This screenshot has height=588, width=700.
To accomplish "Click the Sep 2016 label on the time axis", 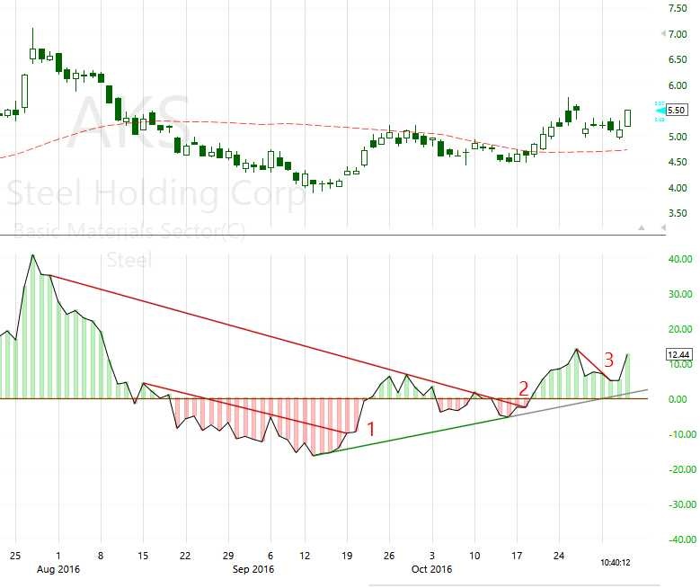I will 253,569.
